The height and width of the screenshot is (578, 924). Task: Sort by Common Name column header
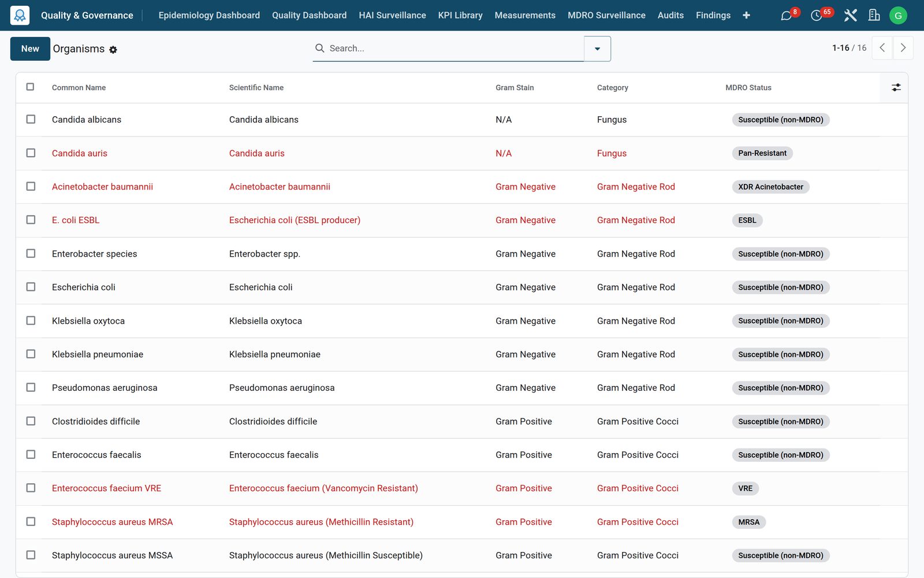79,88
